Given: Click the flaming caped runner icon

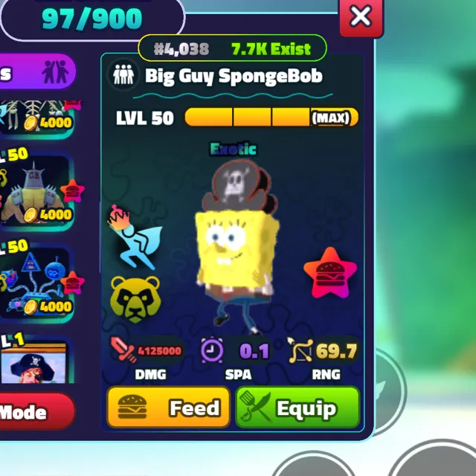Looking at the screenshot, I should [135, 237].
